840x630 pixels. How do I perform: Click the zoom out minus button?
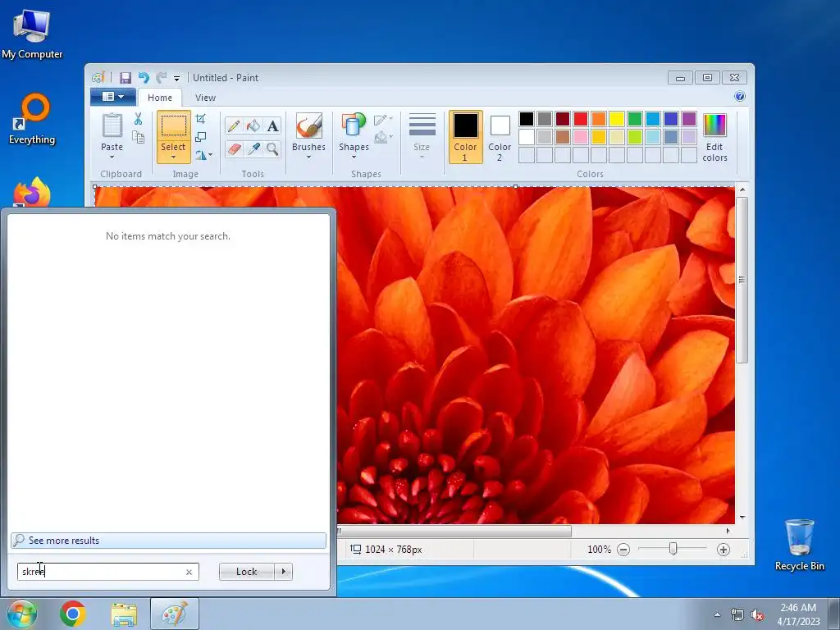(x=623, y=549)
